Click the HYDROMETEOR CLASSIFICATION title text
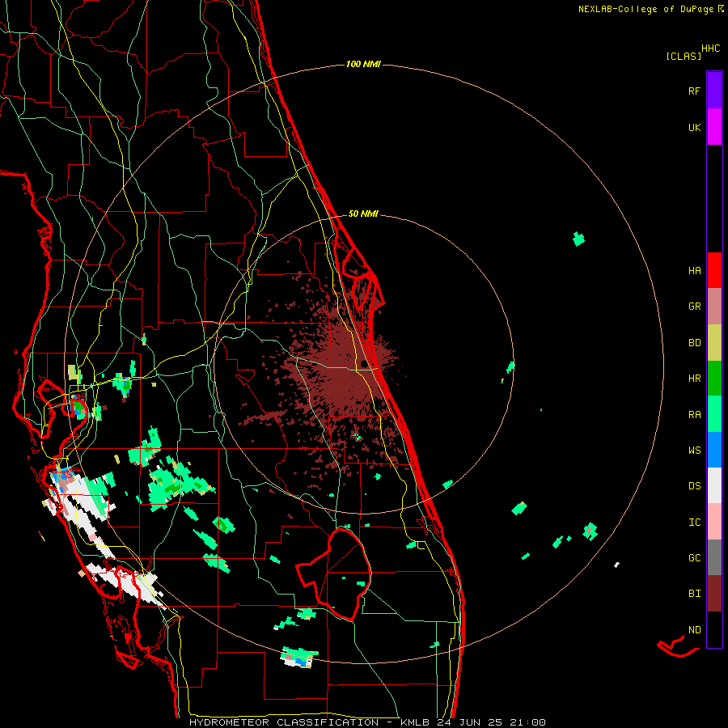This screenshot has width=728, height=728. click(284, 722)
